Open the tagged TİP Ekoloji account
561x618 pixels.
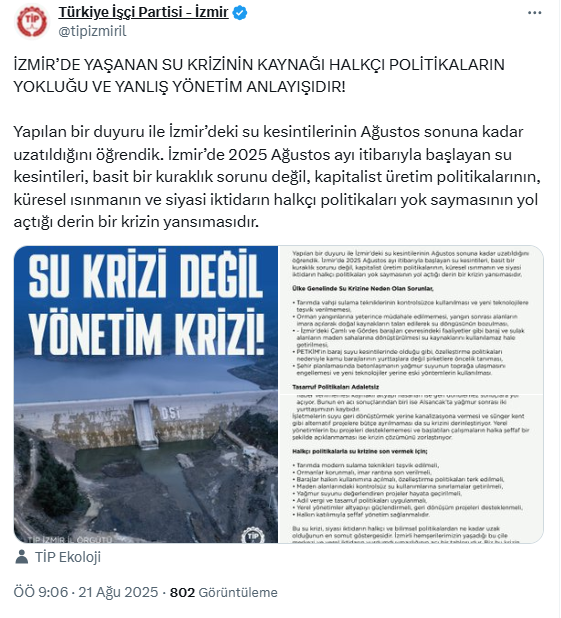68,557
